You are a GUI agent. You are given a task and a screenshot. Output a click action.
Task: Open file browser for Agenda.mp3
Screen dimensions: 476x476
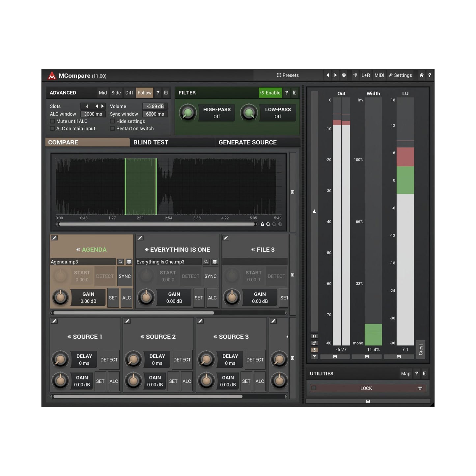coord(120,262)
